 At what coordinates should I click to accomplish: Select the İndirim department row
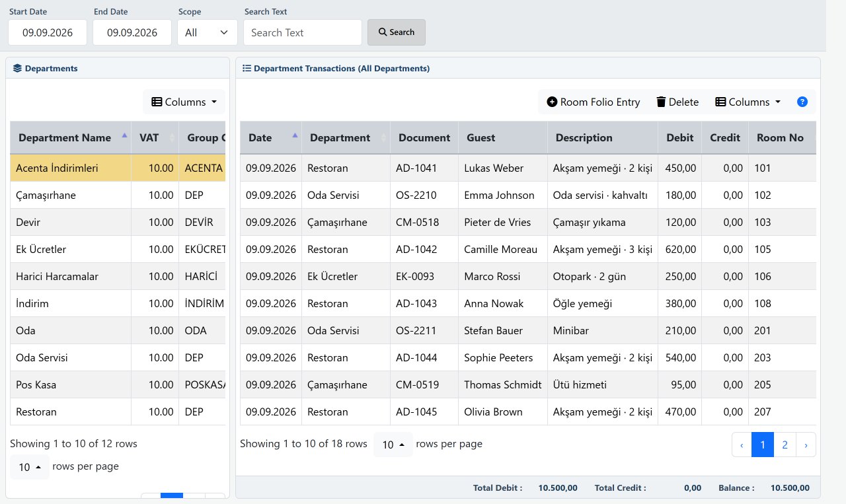coord(118,303)
